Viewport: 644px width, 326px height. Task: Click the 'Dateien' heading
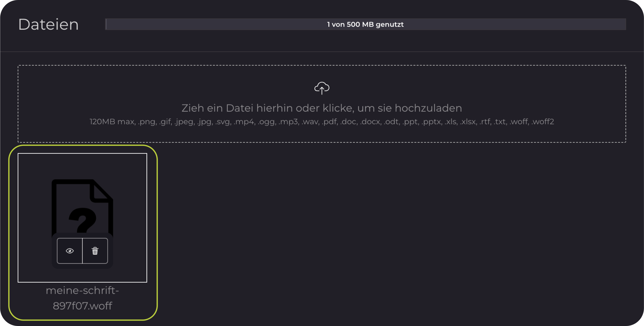49,25
